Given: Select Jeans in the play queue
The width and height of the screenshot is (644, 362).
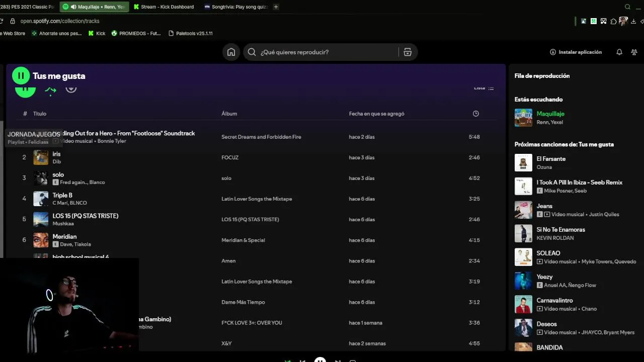Looking at the screenshot, I should [544, 206].
